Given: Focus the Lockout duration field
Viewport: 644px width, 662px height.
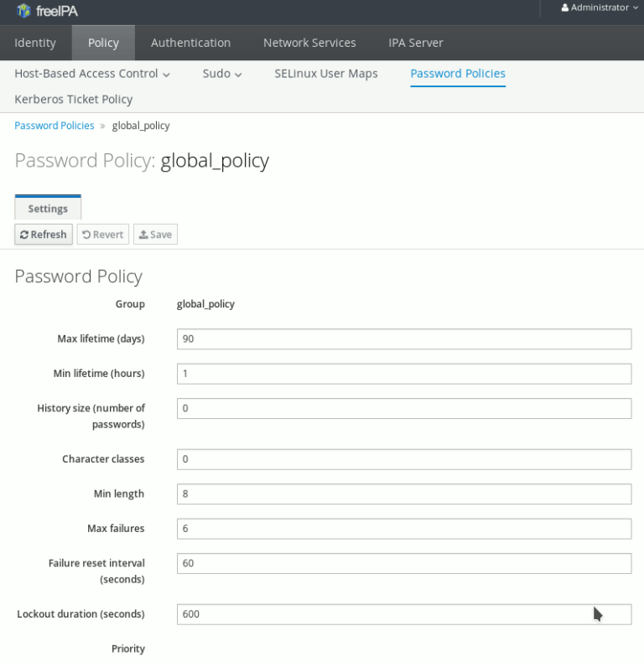Looking at the screenshot, I should (x=404, y=614).
